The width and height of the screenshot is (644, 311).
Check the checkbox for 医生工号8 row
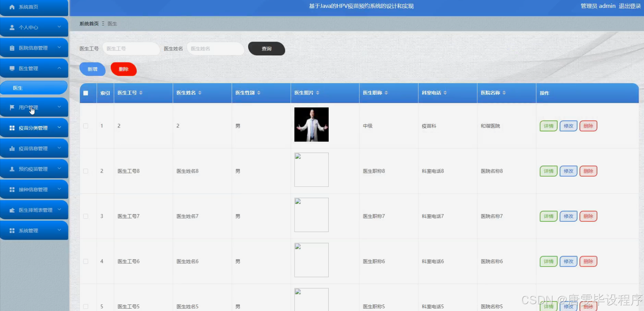[x=86, y=171]
